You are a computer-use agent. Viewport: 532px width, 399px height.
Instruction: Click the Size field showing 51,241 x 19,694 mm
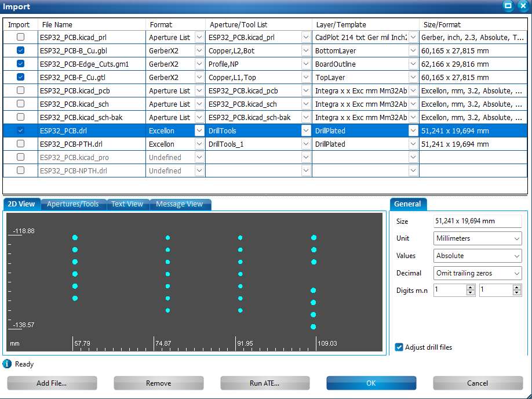[478, 221]
